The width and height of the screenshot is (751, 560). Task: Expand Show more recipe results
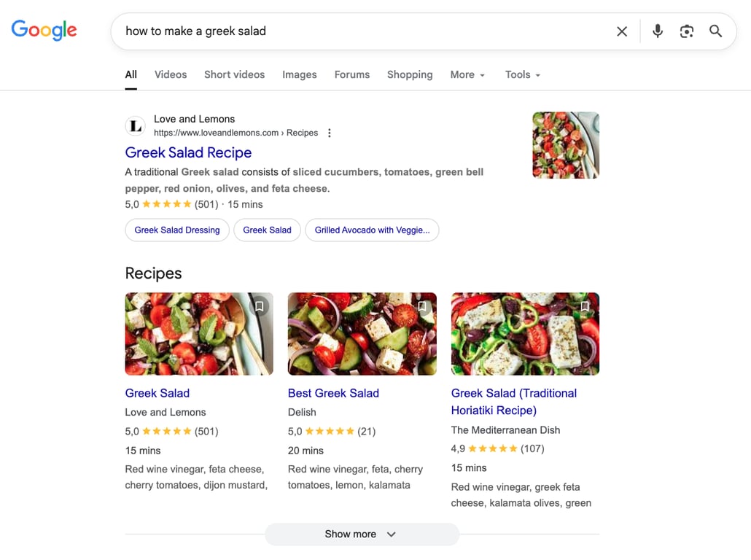coord(362,534)
